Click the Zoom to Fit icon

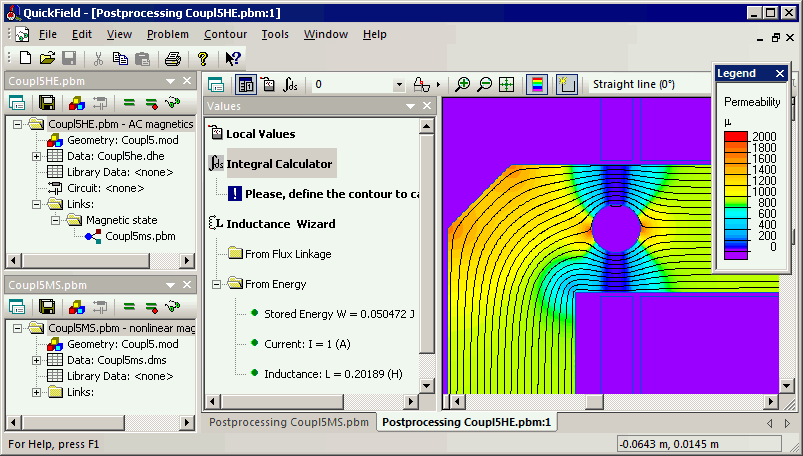click(506, 85)
